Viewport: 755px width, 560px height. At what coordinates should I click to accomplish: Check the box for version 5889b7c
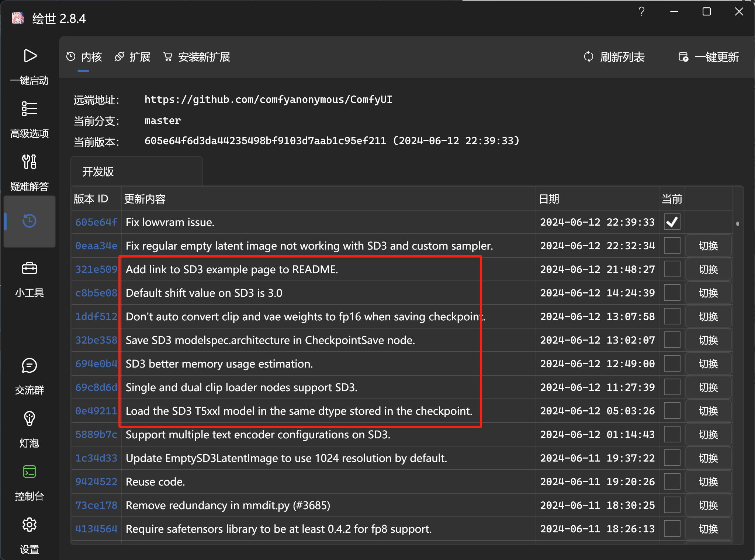672,434
